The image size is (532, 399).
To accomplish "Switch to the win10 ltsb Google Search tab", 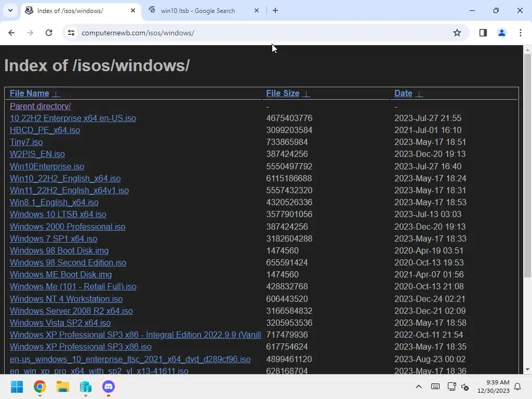I will click(204, 10).
